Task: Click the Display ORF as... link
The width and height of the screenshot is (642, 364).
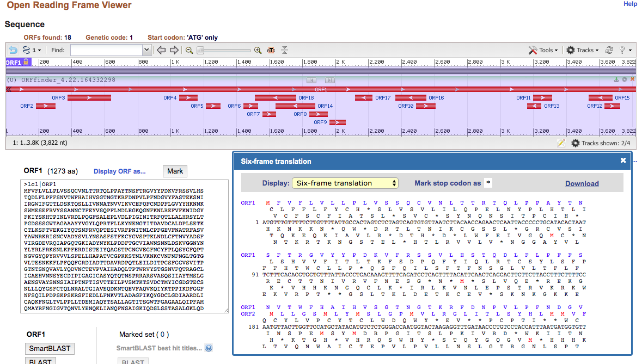Action: [120, 171]
